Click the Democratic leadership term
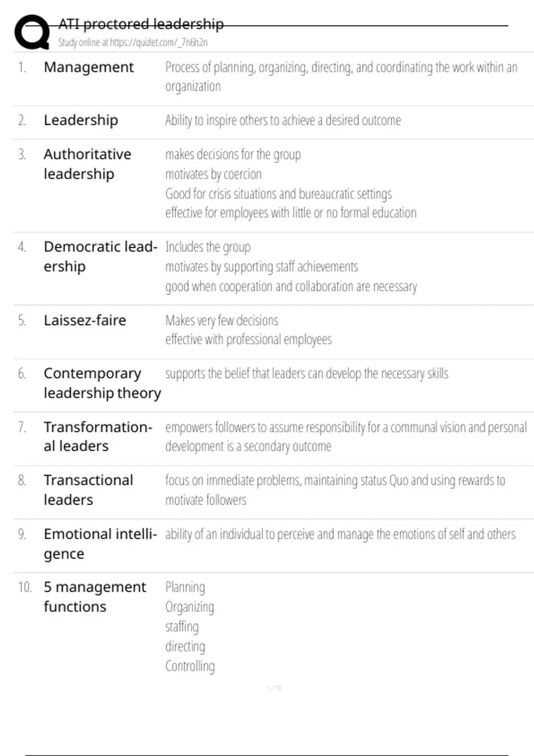The height and width of the screenshot is (756, 534). (x=100, y=256)
